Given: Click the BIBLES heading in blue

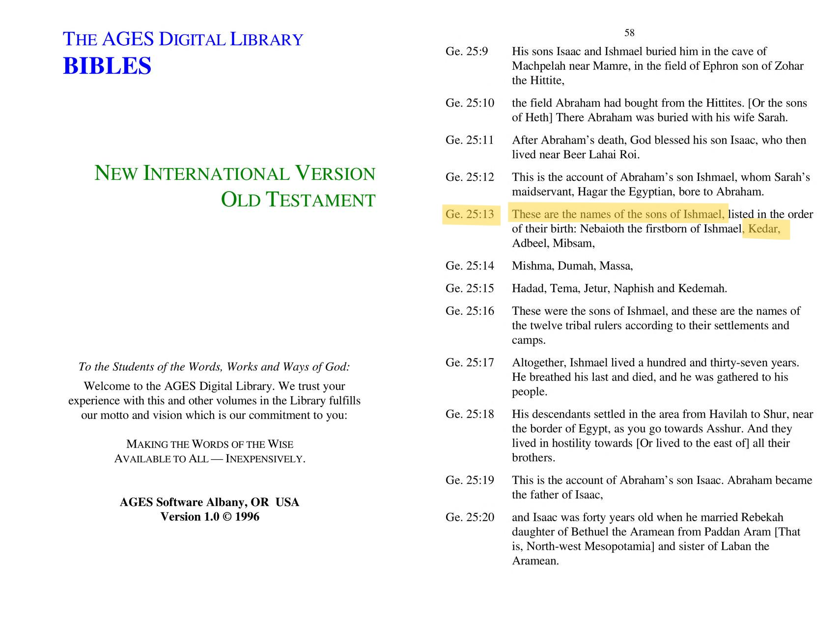Looking at the screenshot, I should [107, 66].
